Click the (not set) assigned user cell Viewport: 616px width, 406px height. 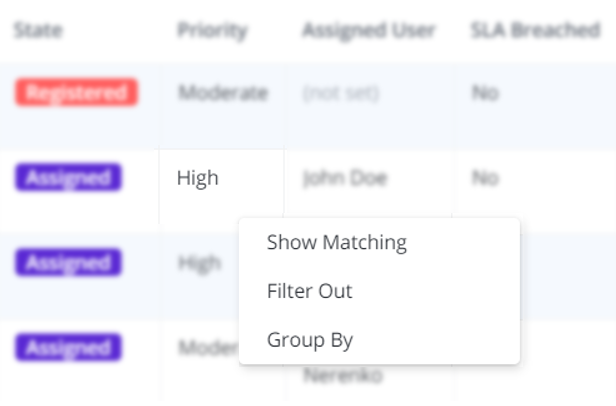(x=341, y=94)
